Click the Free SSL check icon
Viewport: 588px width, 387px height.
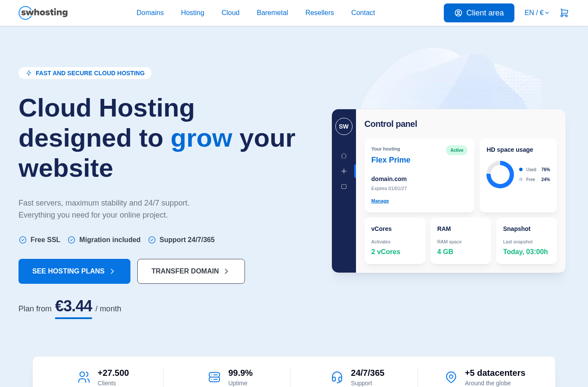pos(23,240)
